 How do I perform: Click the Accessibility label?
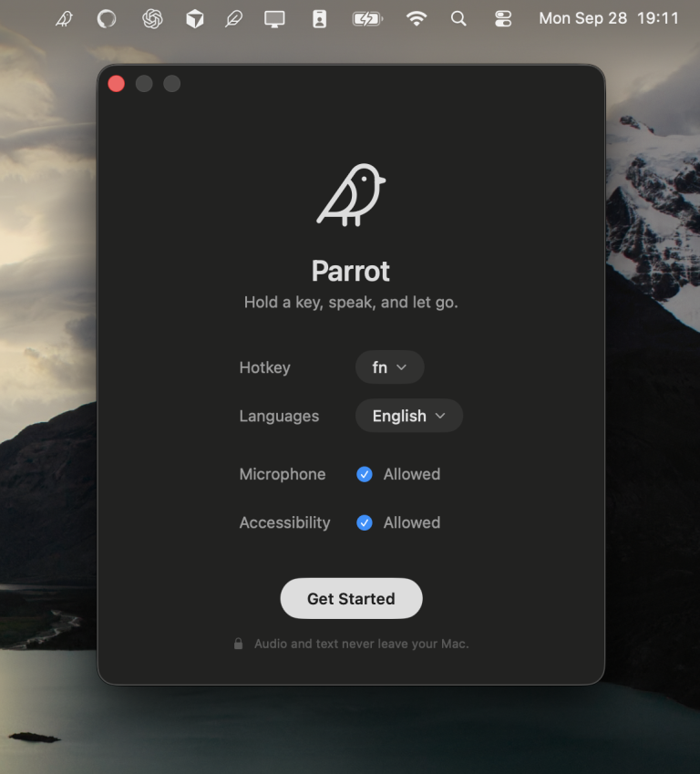coord(285,522)
